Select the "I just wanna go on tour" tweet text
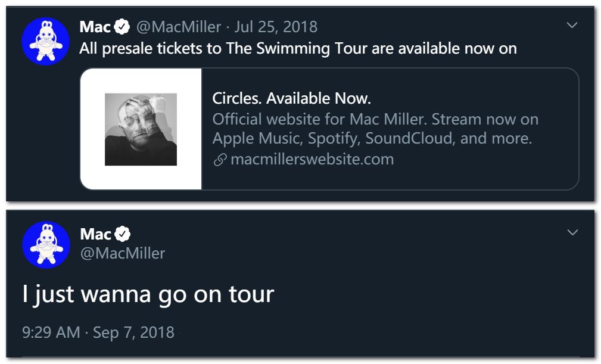Viewport: 601px width, 364px height. pos(148,294)
